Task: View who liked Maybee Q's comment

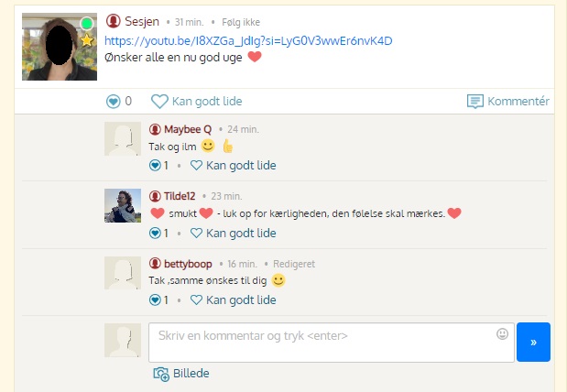Action: [158, 166]
